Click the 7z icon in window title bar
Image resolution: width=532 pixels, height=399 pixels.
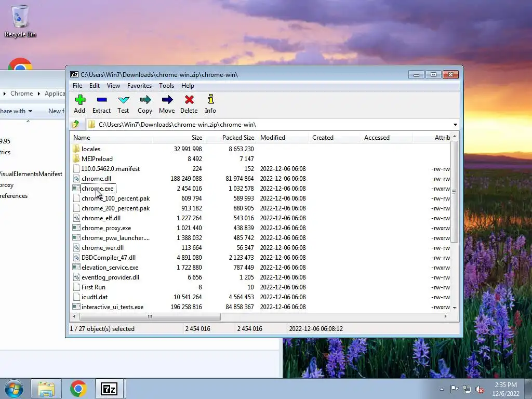point(74,74)
